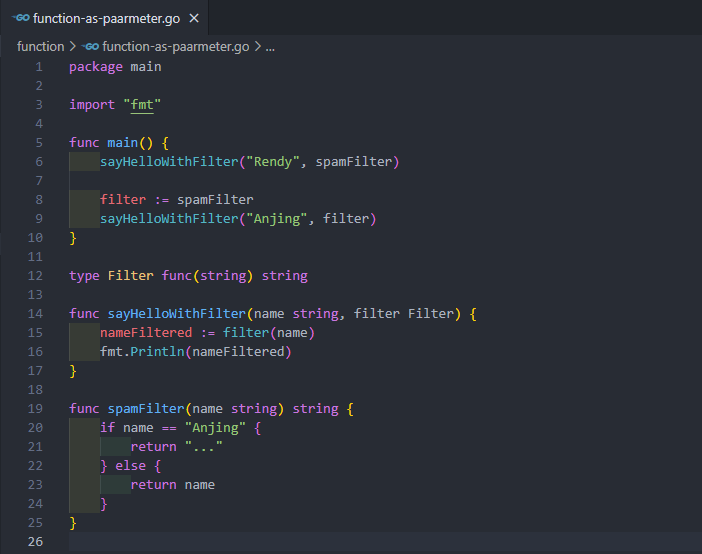This screenshot has width=702, height=554.
Task: Click the "fmt" import string
Action: click(142, 105)
